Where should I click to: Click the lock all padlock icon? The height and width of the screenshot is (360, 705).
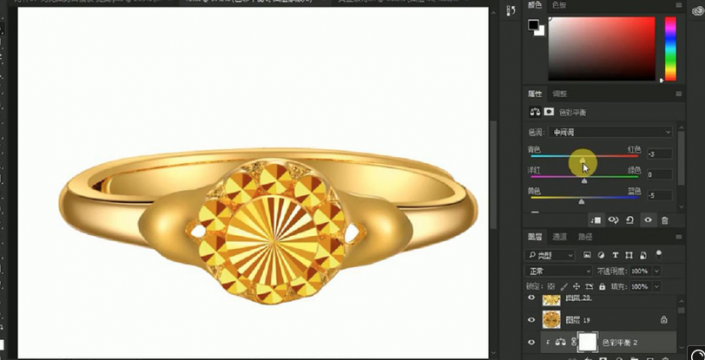coord(602,286)
